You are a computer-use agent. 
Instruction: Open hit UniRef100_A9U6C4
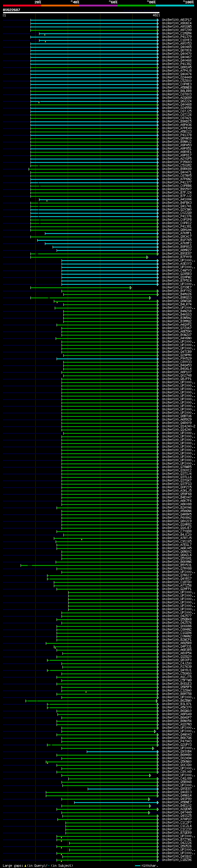177,23
